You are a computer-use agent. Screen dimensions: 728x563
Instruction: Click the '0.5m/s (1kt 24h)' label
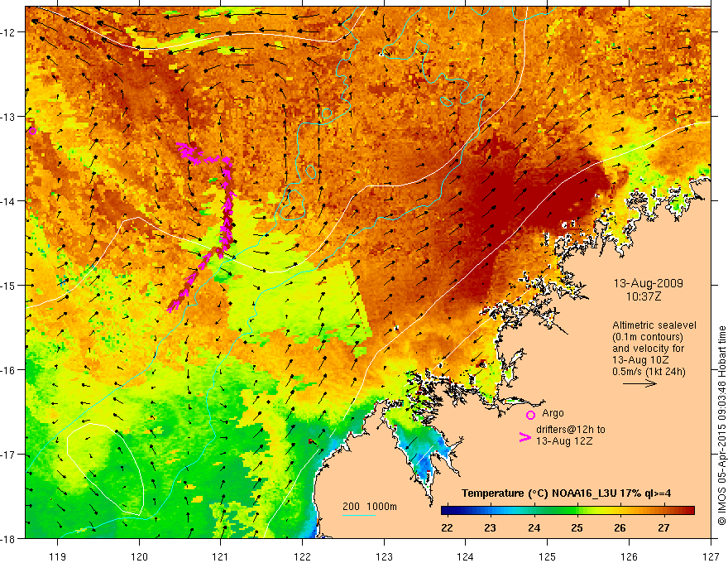click(649, 372)
